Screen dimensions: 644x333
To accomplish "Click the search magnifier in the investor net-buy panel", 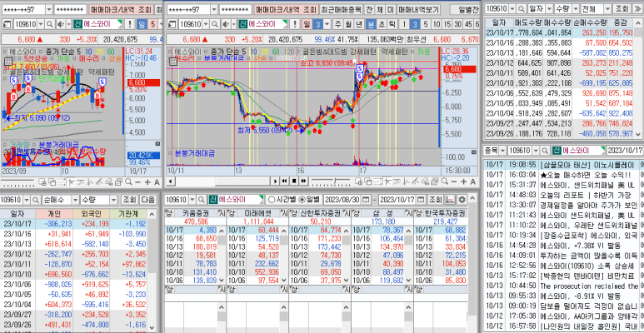I will (x=36, y=200).
